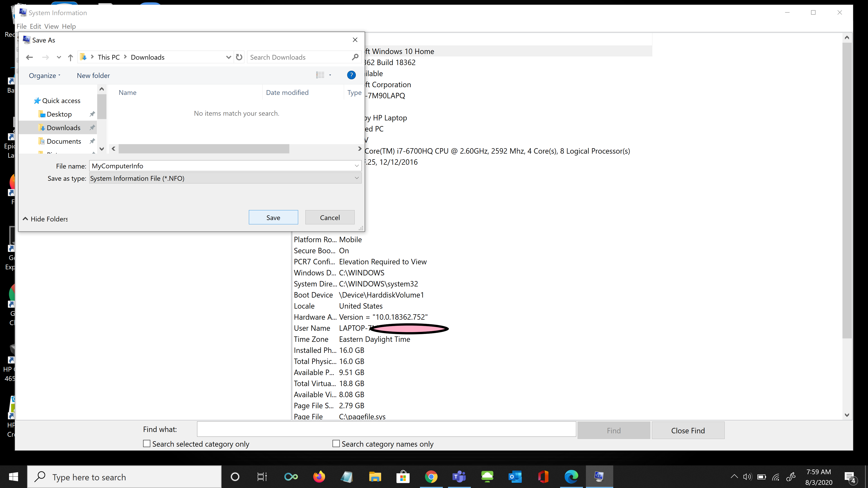Open the volume control in system tray
The height and width of the screenshot is (488, 868).
747,476
